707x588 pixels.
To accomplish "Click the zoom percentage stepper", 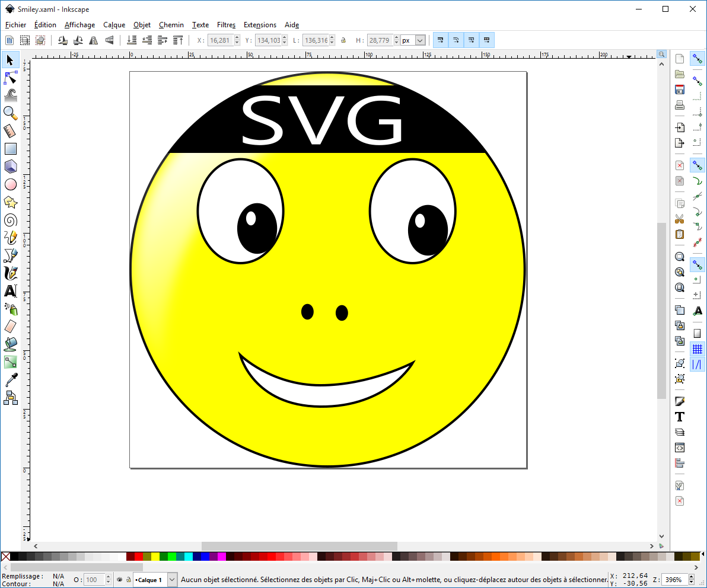I will (691, 580).
